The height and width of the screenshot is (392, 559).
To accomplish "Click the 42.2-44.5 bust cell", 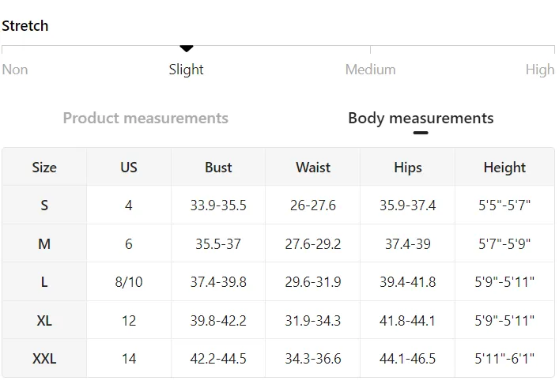I will tap(218, 359).
